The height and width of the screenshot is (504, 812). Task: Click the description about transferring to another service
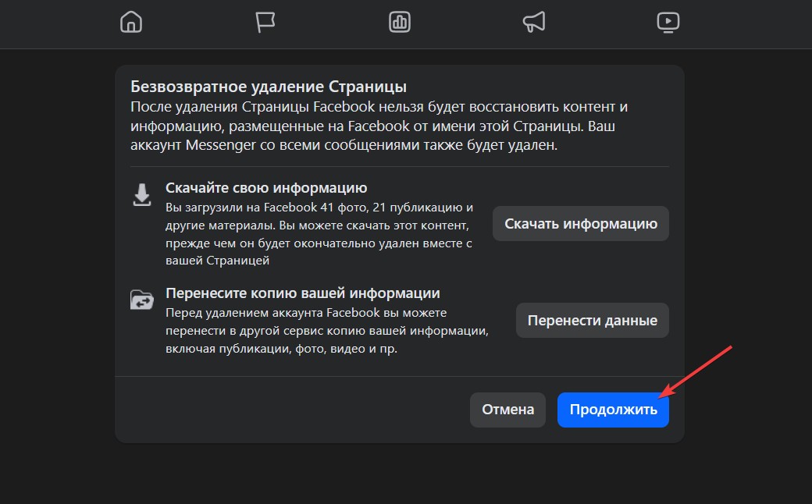[x=326, y=331]
